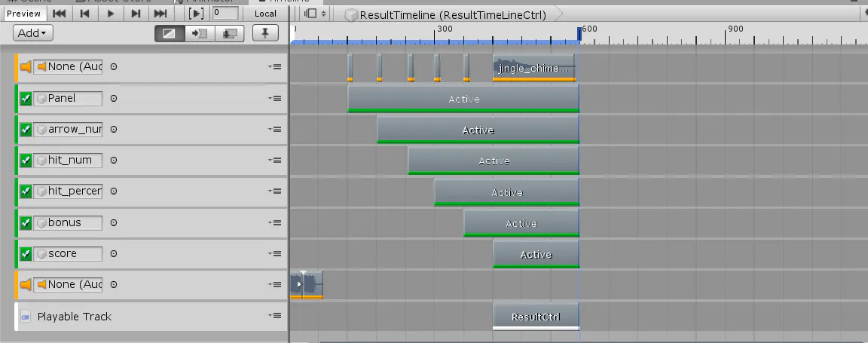Open object picker for first audio track

click(x=114, y=66)
